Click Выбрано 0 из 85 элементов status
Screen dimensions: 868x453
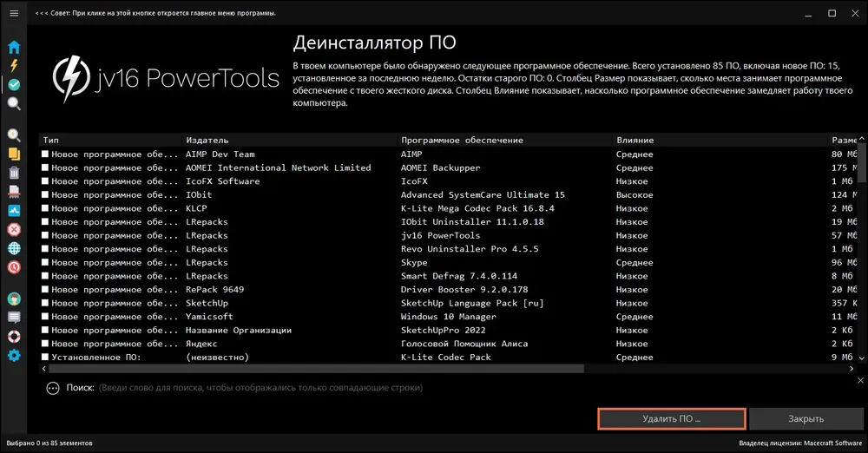coord(49,443)
